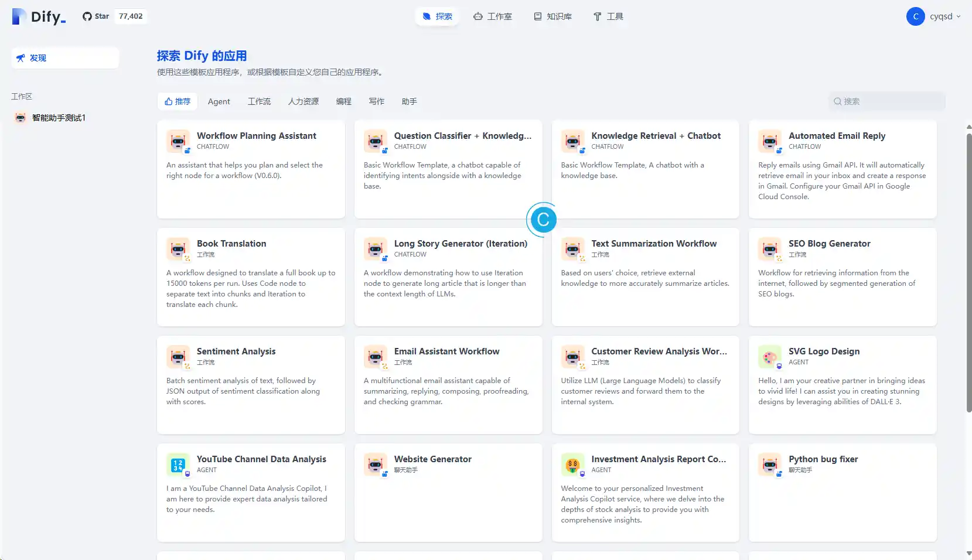Switch to the 探索 top tab
Viewport: 972px width, 560px height.
pos(438,16)
